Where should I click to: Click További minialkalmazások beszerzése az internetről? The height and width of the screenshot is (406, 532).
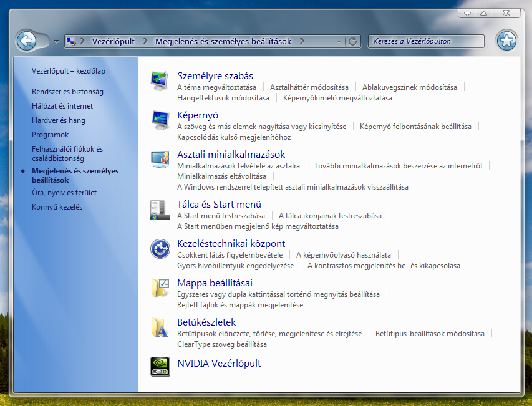398,166
